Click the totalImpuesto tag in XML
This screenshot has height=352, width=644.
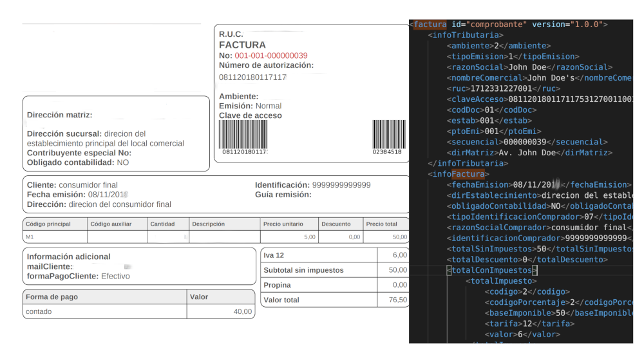[501, 281]
